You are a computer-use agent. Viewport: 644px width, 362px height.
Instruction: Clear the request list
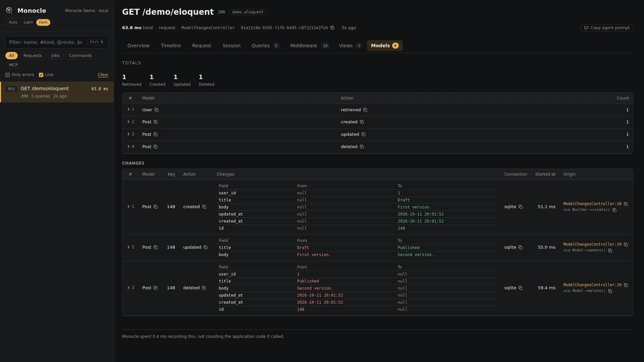click(103, 75)
